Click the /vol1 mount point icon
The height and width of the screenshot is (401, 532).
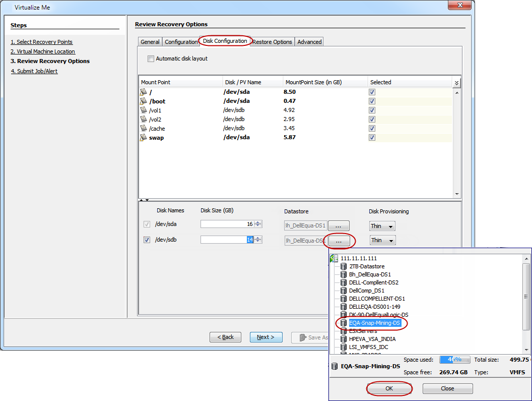click(x=144, y=110)
